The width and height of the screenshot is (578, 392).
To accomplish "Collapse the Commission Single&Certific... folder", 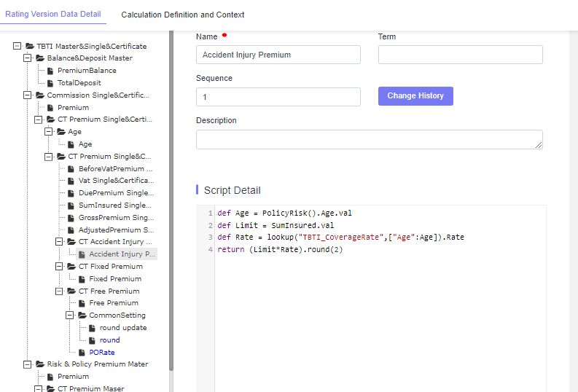I will [27, 95].
